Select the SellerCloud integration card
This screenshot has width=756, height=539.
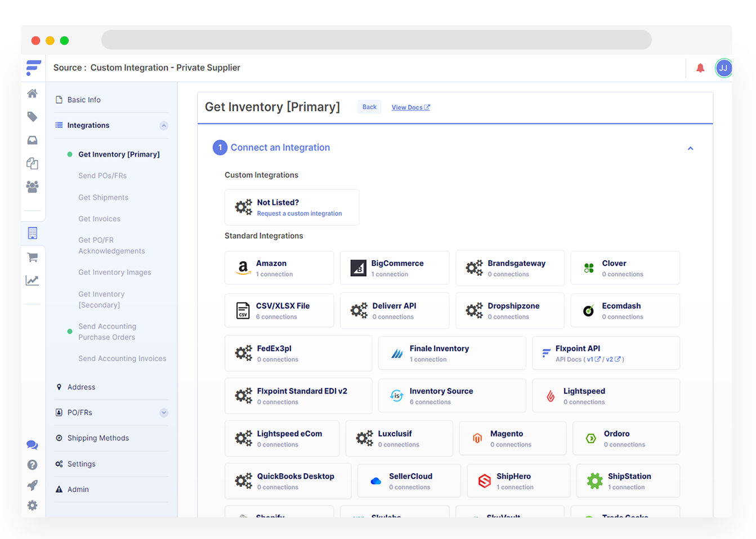coord(409,481)
